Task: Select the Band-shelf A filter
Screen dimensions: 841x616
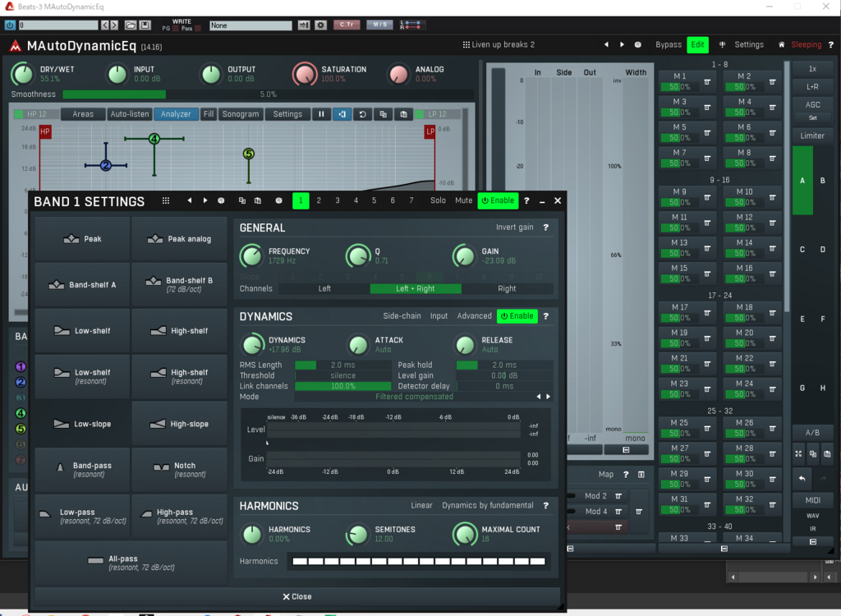Action: (x=82, y=285)
